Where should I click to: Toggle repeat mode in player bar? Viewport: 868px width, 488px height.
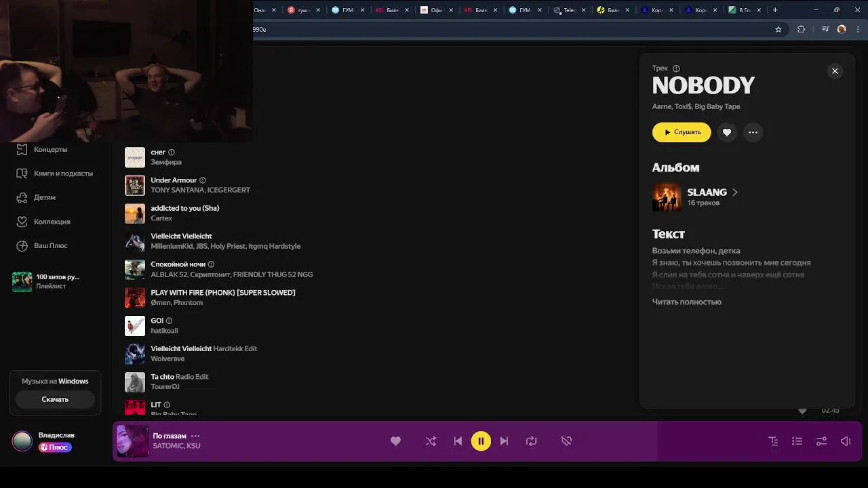click(531, 441)
